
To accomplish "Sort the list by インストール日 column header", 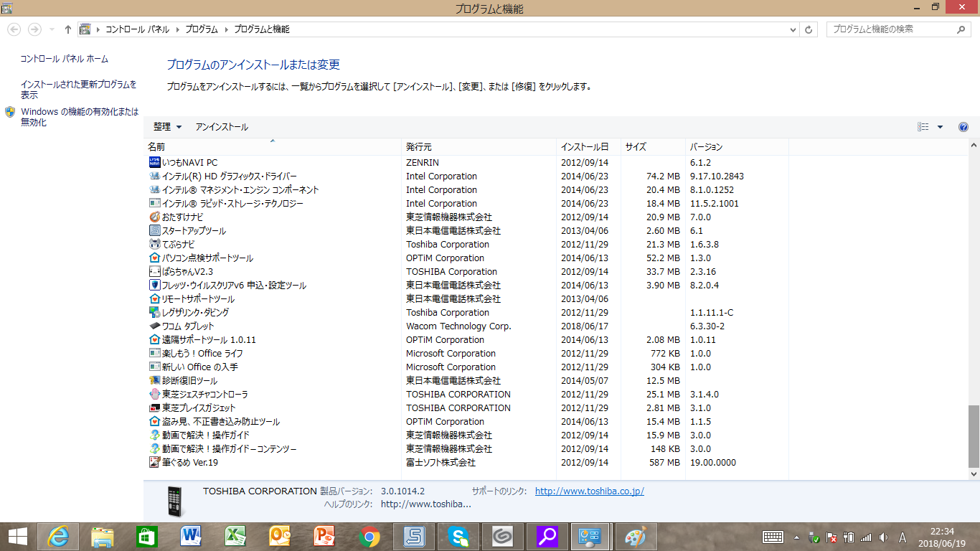I will [588, 146].
